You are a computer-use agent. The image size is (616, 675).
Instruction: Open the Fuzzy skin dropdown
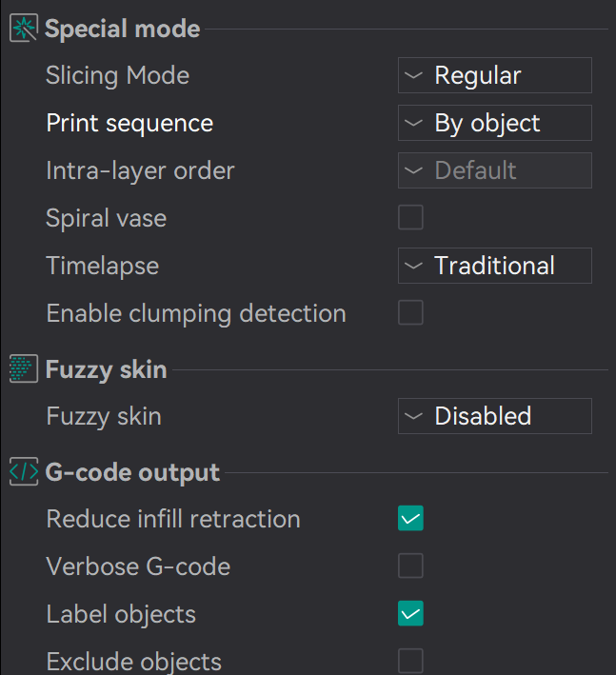coord(494,416)
